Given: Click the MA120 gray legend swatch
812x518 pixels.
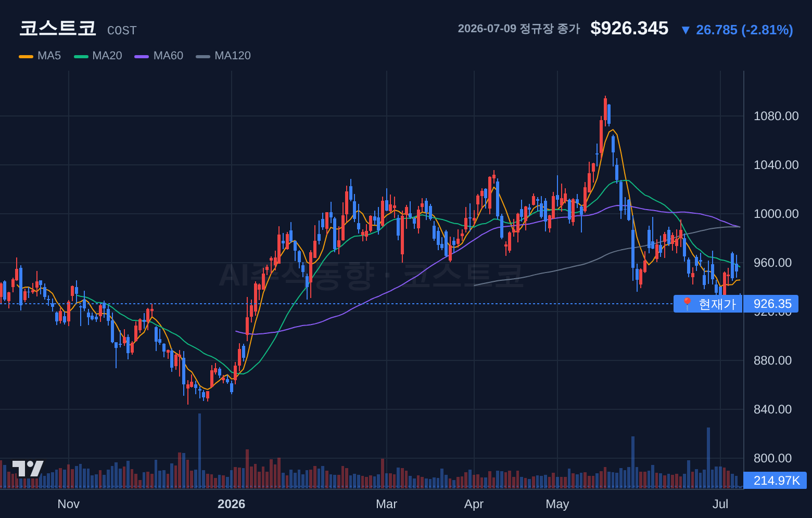Looking at the screenshot, I should click(203, 56).
